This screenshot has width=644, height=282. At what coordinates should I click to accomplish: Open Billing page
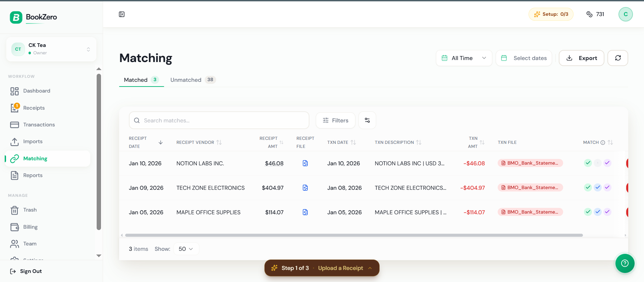click(x=48, y=227)
